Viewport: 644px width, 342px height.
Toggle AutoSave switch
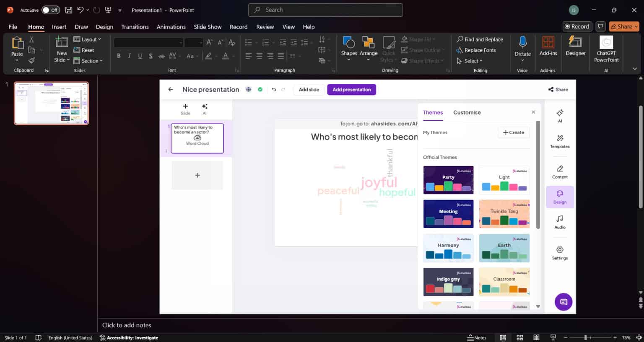click(x=51, y=10)
